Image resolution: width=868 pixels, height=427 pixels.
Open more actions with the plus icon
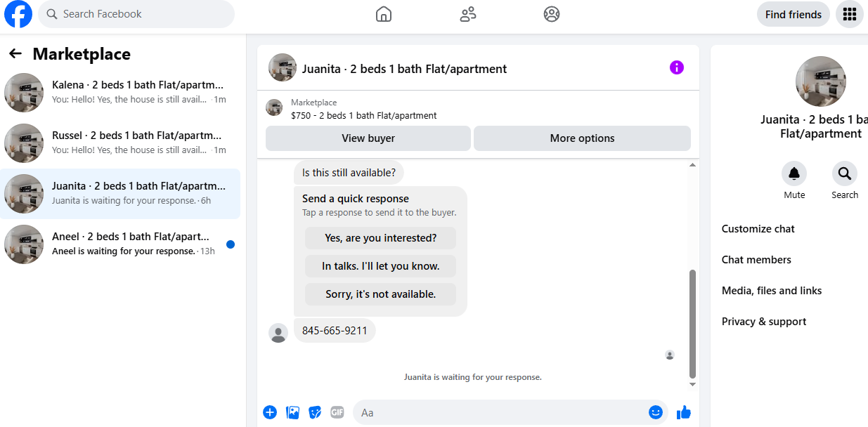pos(270,412)
